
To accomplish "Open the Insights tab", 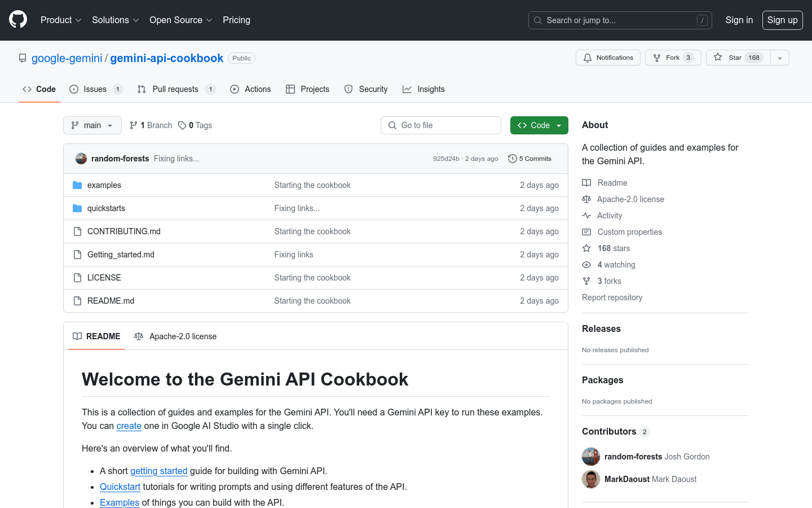I will [x=424, y=89].
